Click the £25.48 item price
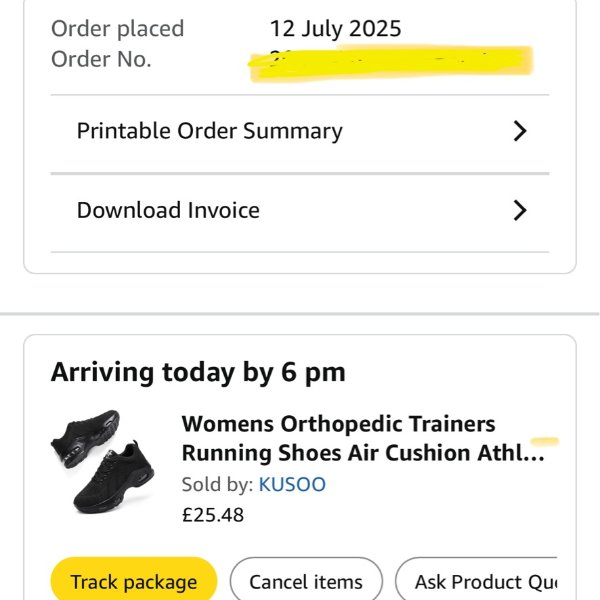The image size is (600, 600). pyautogui.click(x=212, y=515)
